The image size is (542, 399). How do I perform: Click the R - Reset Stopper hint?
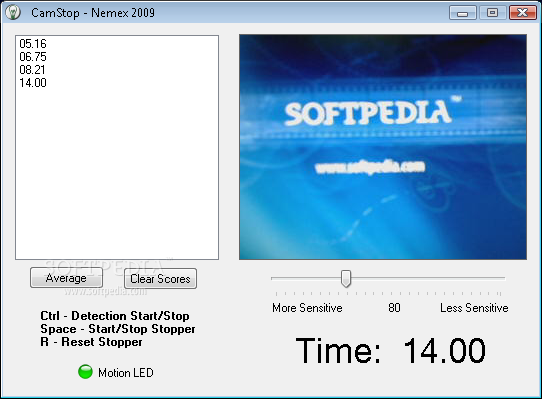click(x=91, y=342)
